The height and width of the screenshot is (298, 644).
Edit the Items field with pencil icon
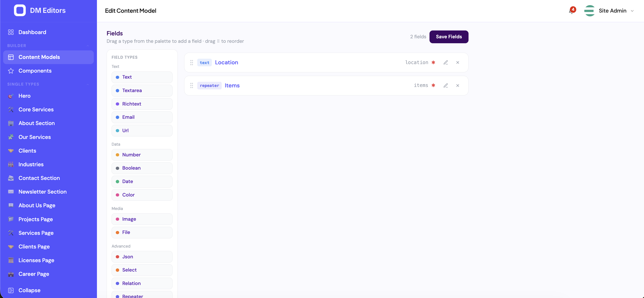click(x=445, y=86)
